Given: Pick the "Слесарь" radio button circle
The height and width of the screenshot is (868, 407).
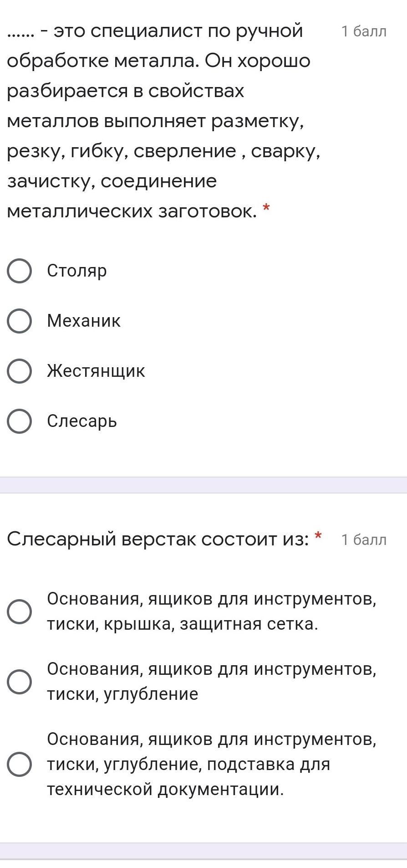Looking at the screenshot, I should [x=19, y=421].
